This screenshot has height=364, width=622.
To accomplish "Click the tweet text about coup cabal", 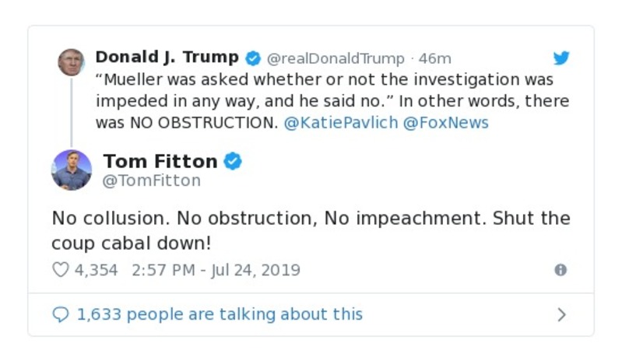I will click(x=310, y=229).
